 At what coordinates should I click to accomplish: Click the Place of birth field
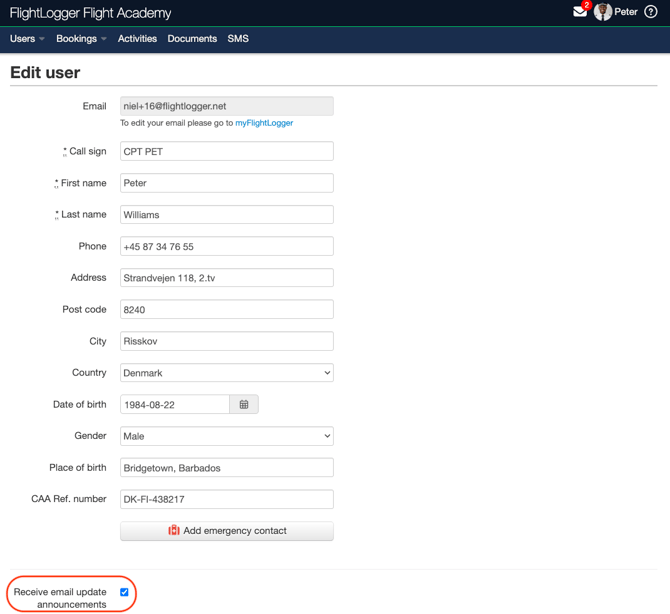226,467
